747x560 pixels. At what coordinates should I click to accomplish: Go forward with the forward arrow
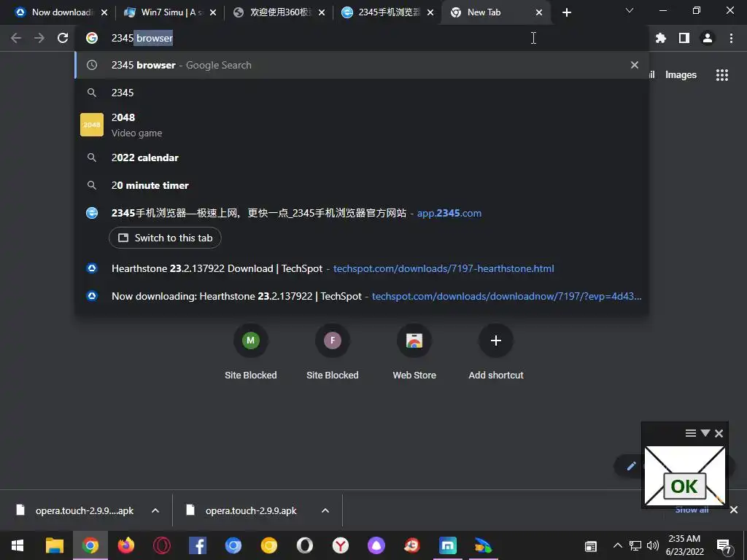39,38
